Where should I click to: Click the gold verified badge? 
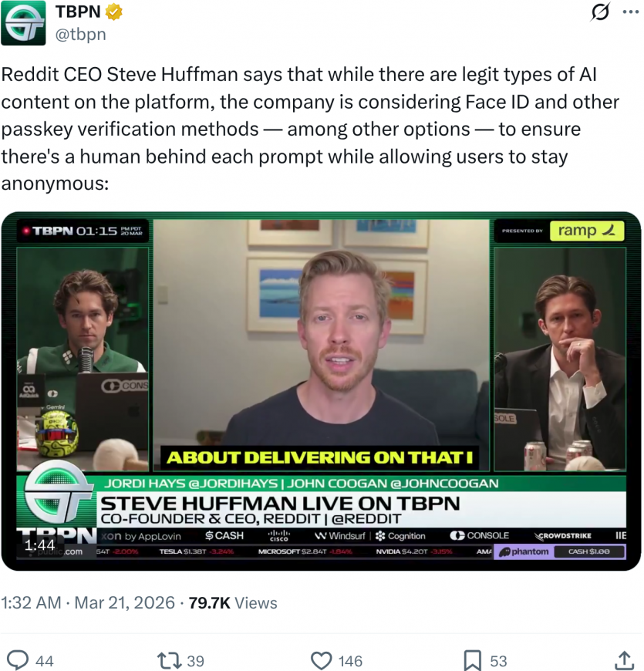point(113,12)
